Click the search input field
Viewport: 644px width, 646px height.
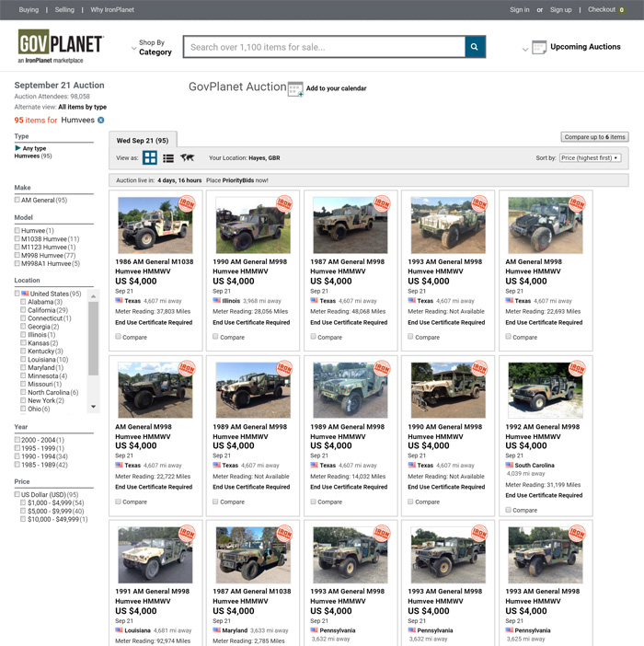click(x=325, y=47)
